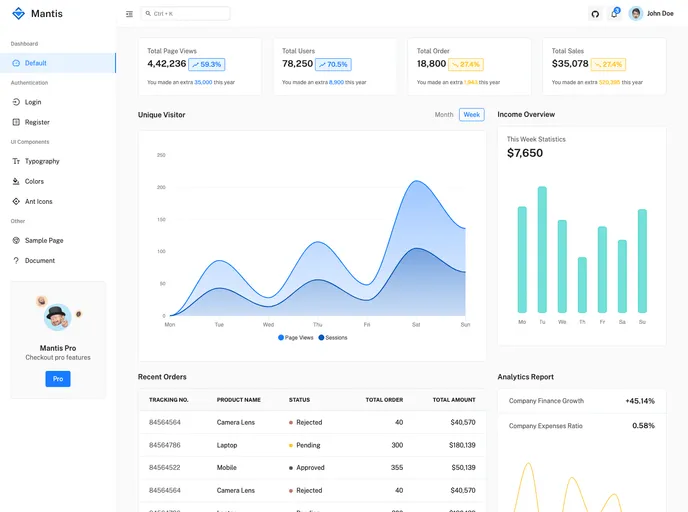Viewport: 688px width, 512px height.
Task: Open the GitHub icon in header
Action: click(595, 14)
